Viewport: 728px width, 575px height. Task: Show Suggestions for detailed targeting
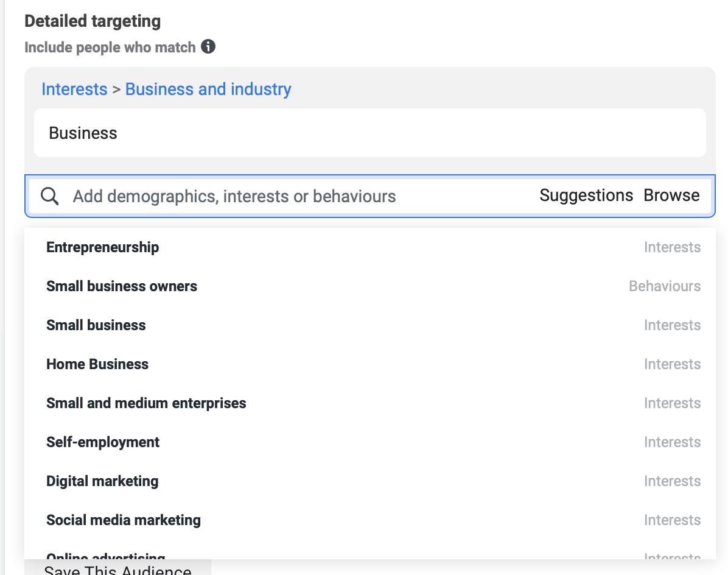(586, 196)
